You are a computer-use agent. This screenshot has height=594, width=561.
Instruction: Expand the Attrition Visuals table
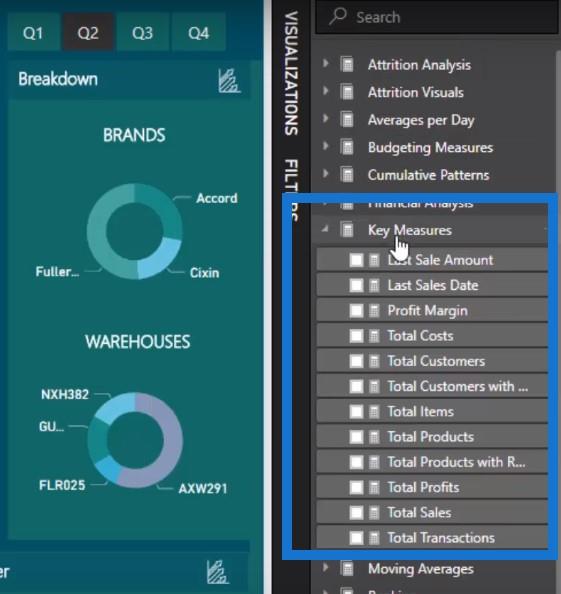pos(325,91)
